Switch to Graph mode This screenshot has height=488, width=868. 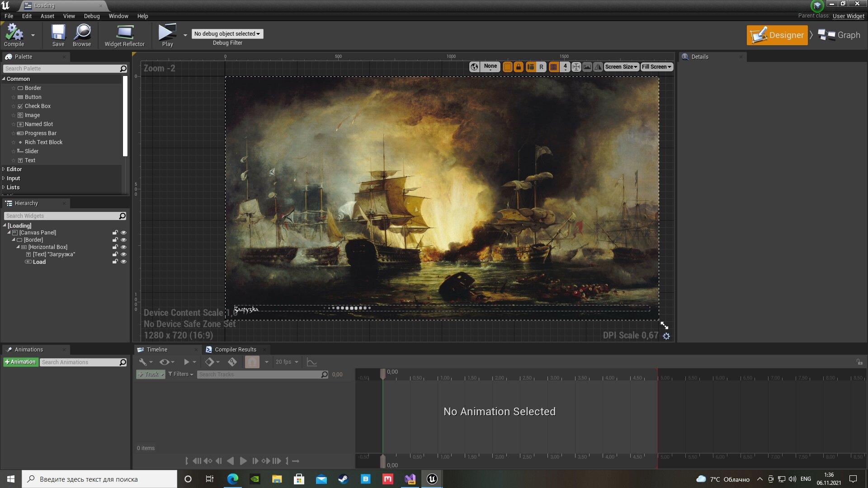840,35
